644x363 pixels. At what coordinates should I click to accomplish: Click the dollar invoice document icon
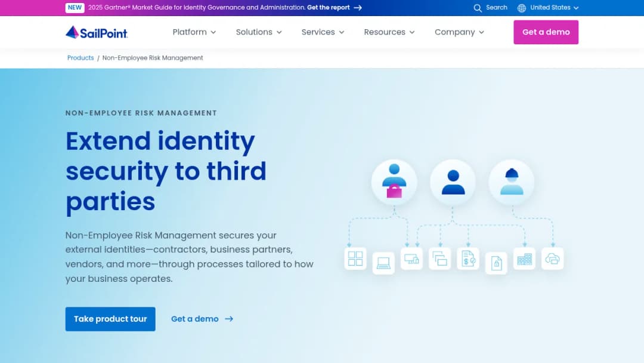[x=468, y=259]
